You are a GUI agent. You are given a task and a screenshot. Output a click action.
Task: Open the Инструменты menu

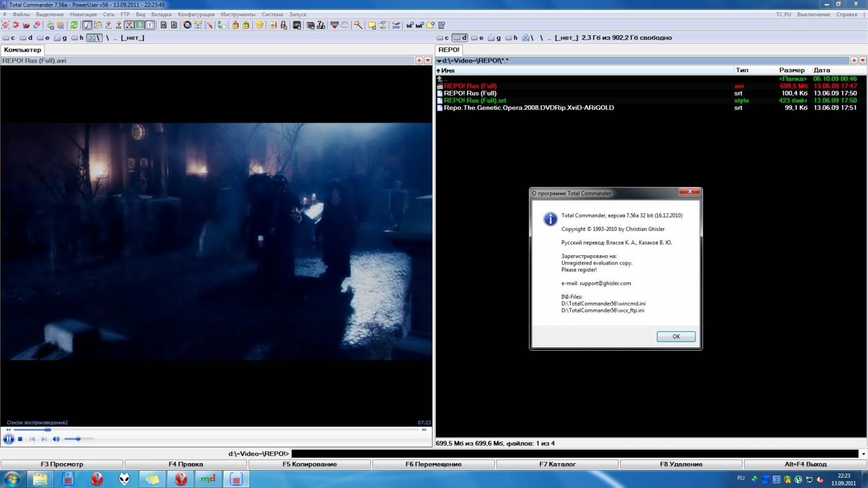point(238,14)
